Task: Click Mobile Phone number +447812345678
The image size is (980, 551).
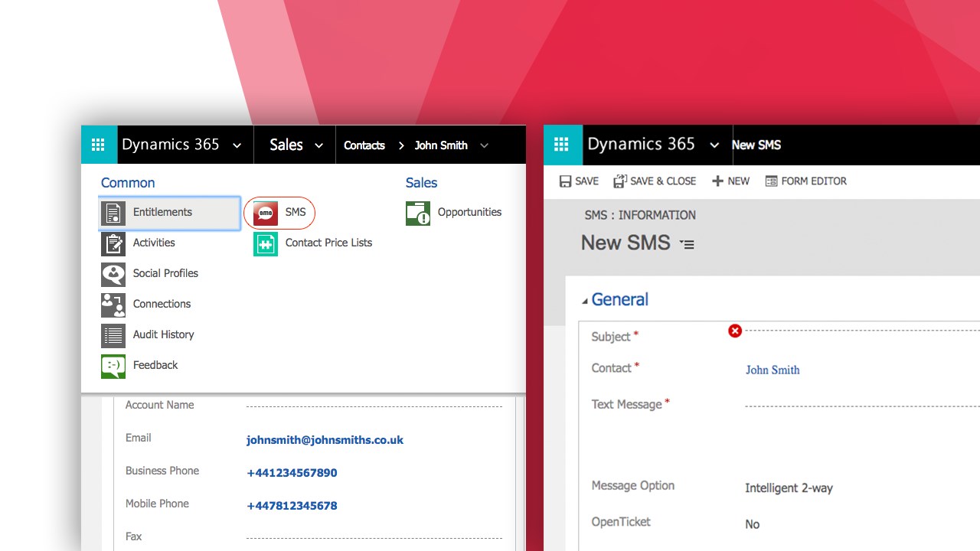Action: (x=292, y=506)
